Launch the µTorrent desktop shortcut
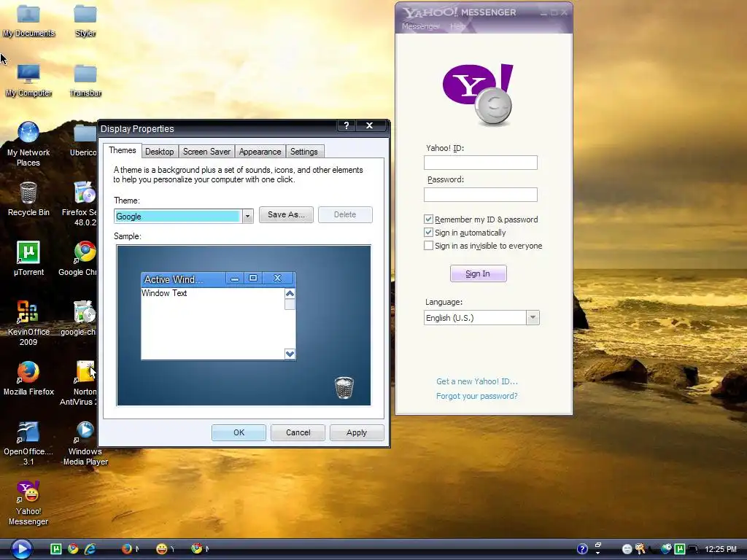The height and width of the screenshot is (560, 747). point(28,259)
